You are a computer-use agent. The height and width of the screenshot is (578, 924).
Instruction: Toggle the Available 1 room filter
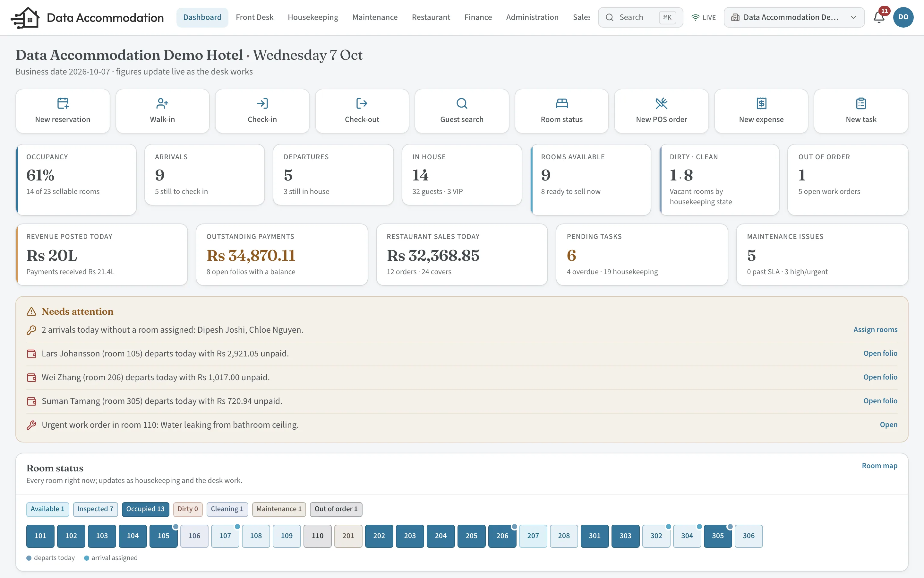[x=48, y=509]
